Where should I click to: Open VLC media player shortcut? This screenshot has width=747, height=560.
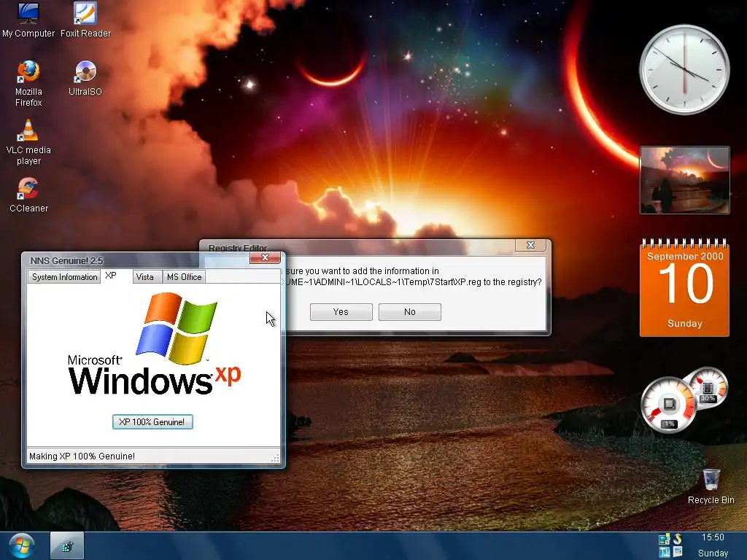click(x=28, y=142)
